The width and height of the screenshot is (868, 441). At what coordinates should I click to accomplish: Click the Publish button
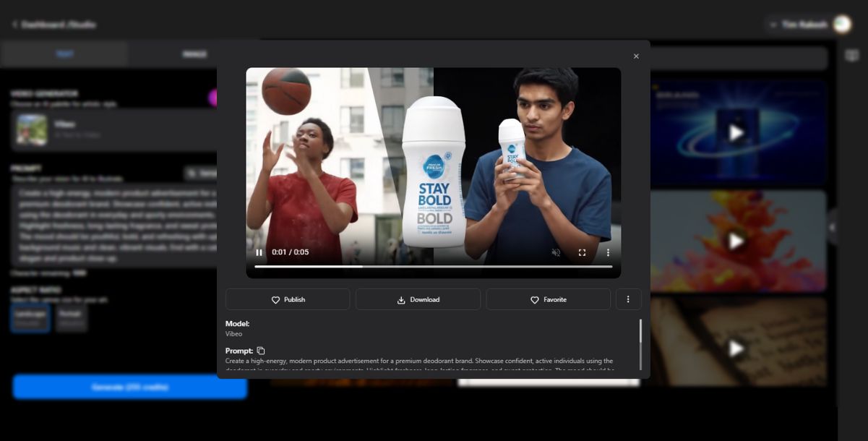288,299
